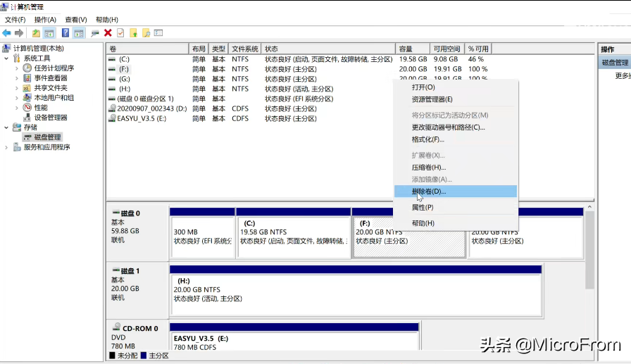631x364 pixels.
Task: Click the blue Help question mark icon
Action: point(65,33)
